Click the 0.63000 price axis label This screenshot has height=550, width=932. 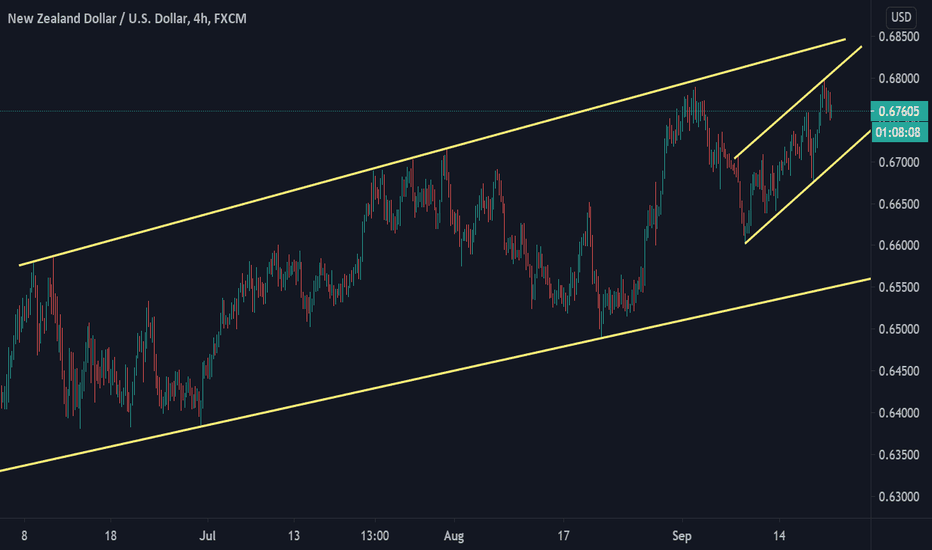899,496
